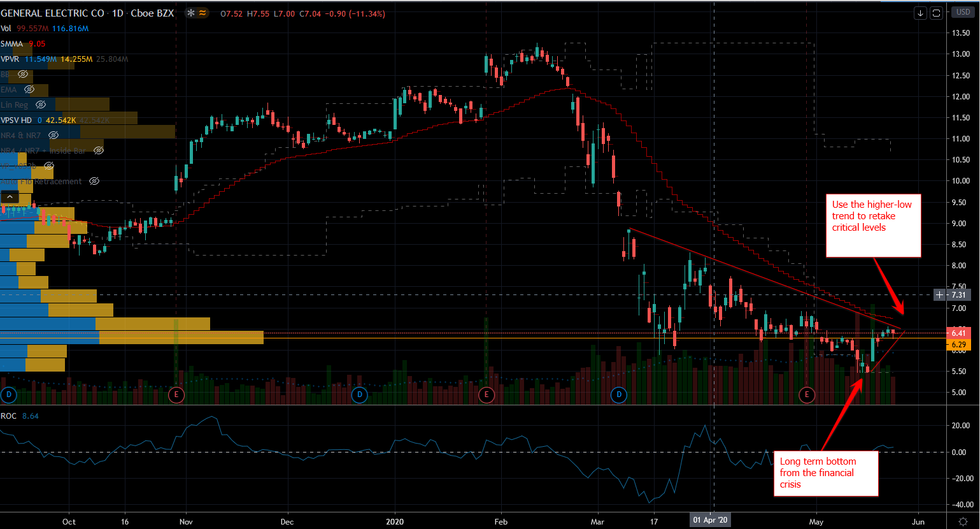Click the 01 Apr '20 date label
980x529 pixels.
(x=710, y=520)
